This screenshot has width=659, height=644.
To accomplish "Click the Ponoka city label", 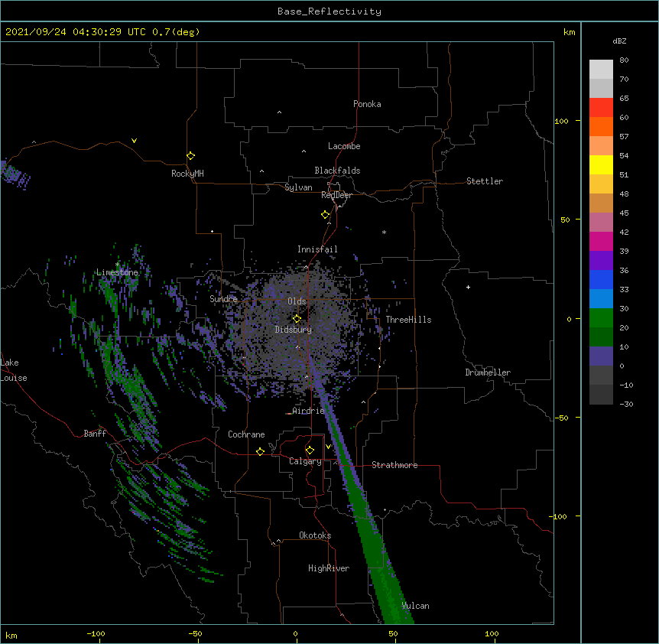I will coord(367,104).
